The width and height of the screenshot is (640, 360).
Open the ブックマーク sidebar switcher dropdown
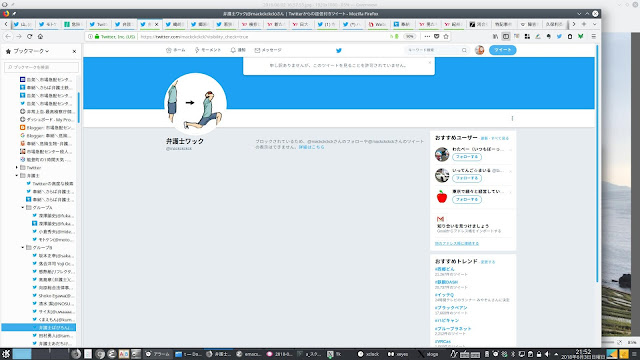(31, 51)
